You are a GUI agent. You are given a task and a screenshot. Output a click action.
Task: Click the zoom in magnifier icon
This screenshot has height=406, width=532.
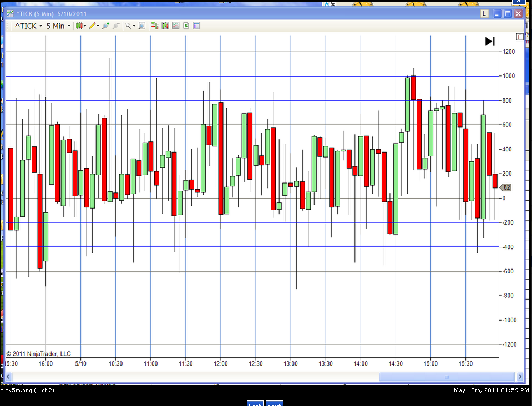[x=105, y=26]
